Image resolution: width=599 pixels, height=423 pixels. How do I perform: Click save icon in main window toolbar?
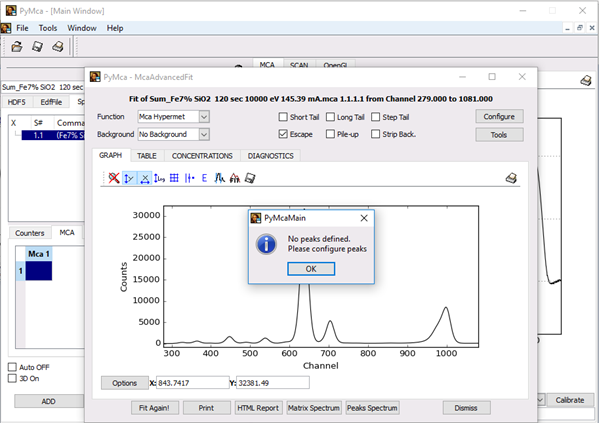(37, 47)
